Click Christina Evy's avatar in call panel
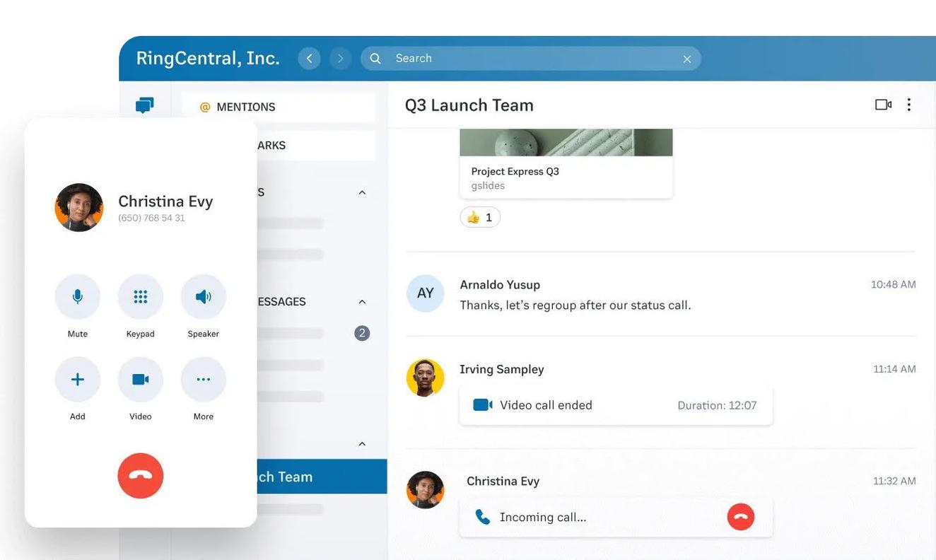The height and width of the screenshot is (560, 936). click(x=79, y=207)
